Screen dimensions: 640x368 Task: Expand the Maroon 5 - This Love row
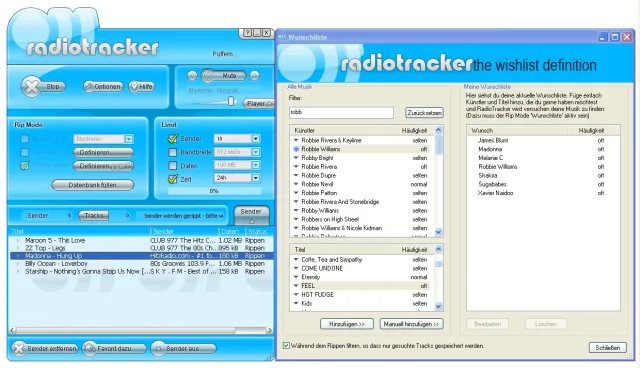click(18, 240)
